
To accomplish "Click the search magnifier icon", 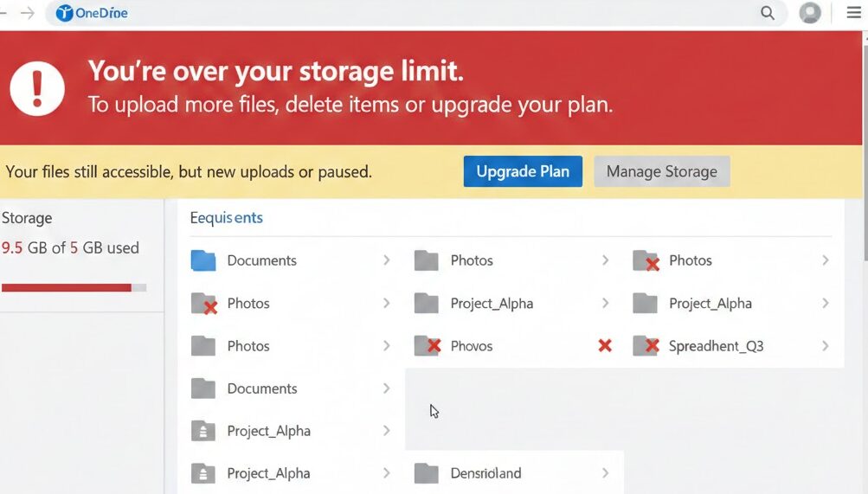I will (x=767, y=13).
